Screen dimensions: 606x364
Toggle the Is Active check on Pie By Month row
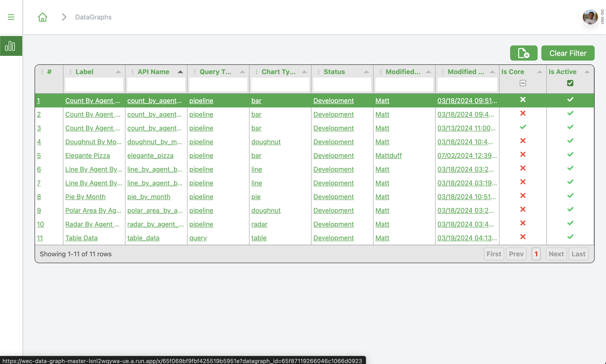click(x=570, y=195)
